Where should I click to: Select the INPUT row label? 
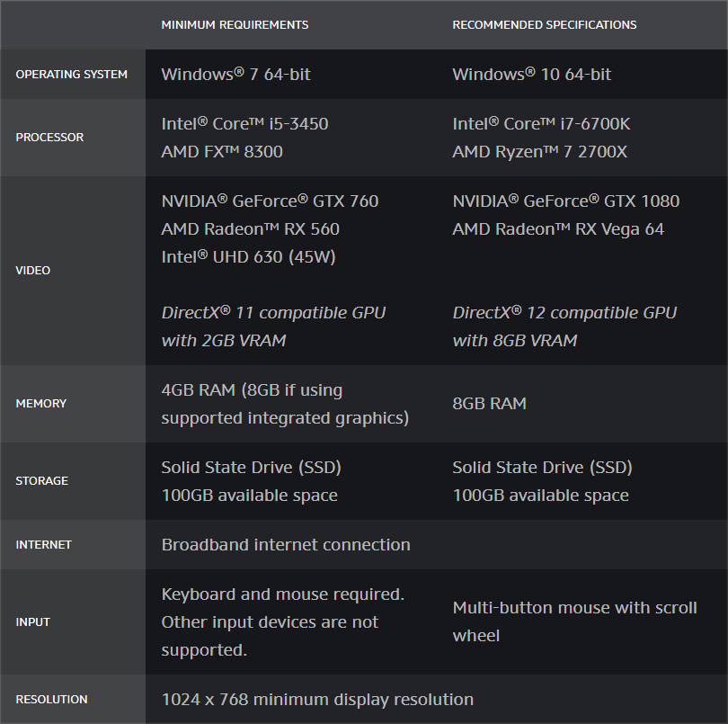(x=32, y=621)
